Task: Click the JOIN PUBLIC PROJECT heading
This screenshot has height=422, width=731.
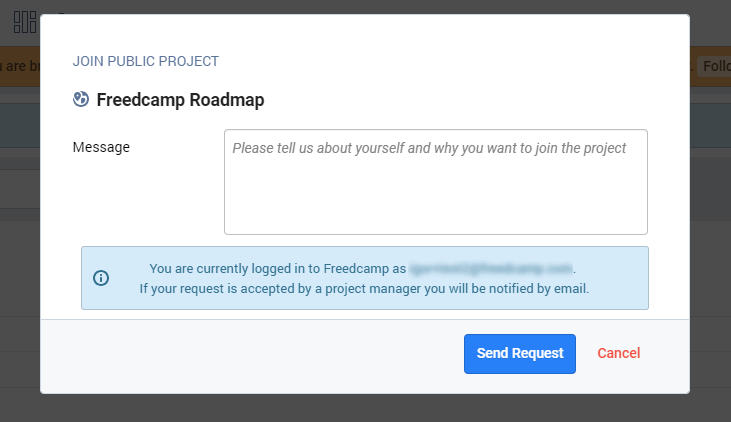Action: 145,61
